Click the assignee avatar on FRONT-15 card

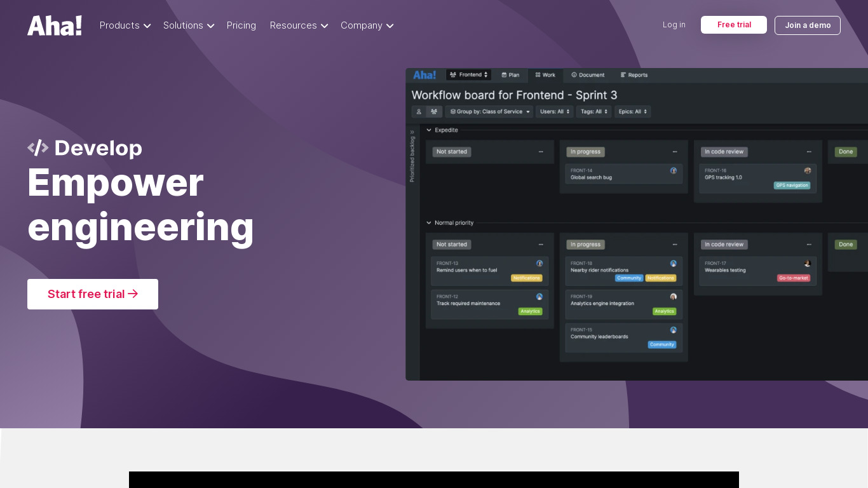coord(674,330)
